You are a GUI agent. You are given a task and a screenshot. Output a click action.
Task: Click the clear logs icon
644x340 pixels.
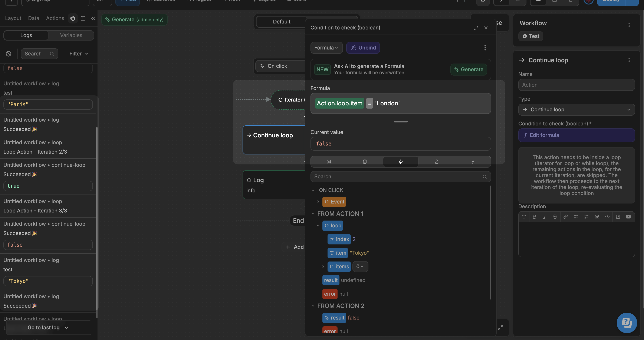(9, 54)
